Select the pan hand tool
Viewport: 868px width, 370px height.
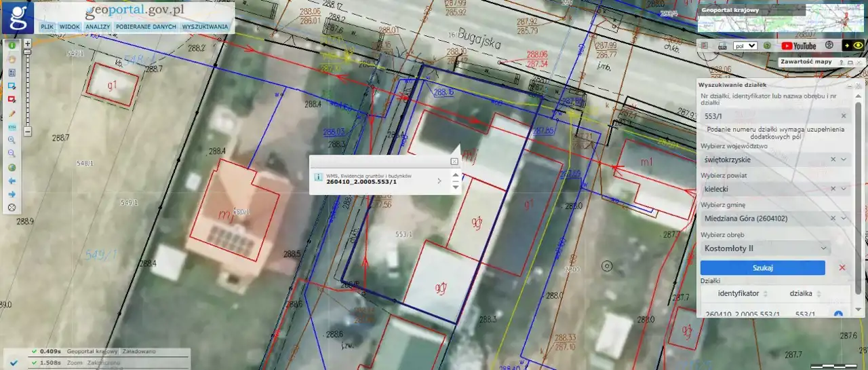tap(12, 58)
